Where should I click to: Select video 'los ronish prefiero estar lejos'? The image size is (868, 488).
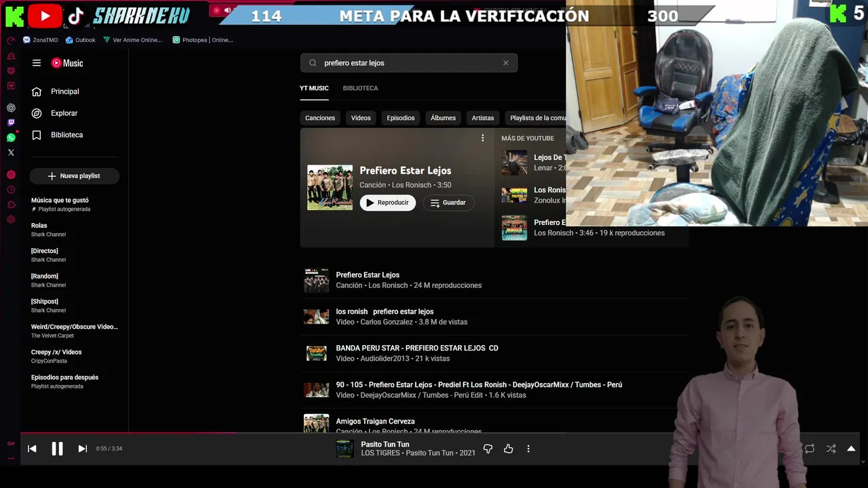coord(495,317)
